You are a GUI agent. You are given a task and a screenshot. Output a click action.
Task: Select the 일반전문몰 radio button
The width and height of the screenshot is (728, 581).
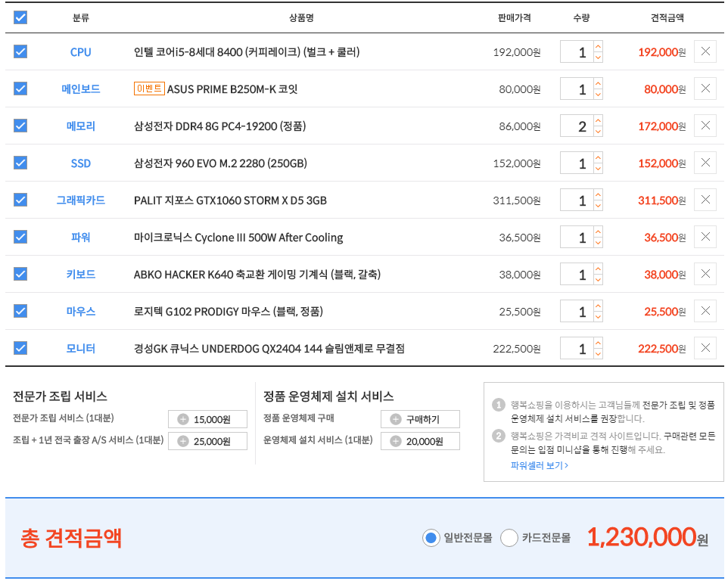click(x=431, y=538)
